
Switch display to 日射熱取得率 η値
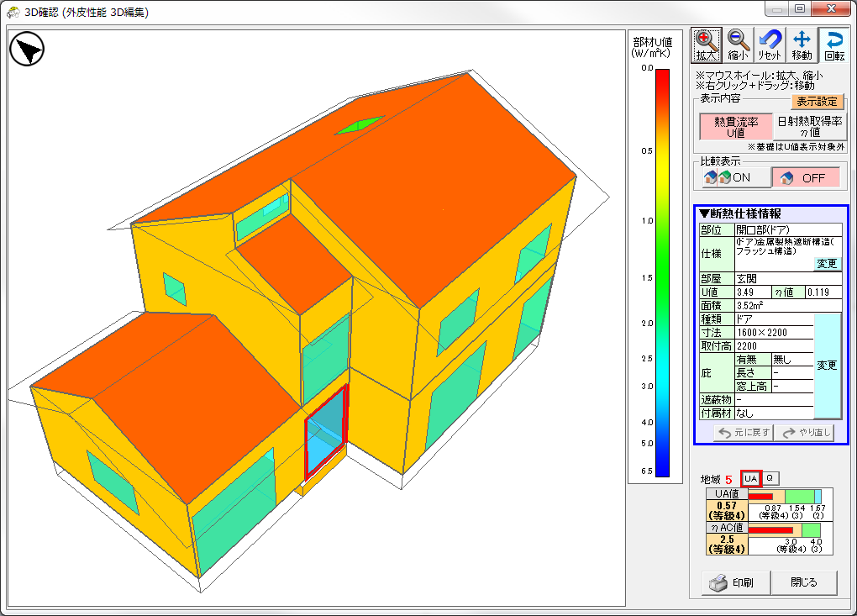tap(809, 127)
